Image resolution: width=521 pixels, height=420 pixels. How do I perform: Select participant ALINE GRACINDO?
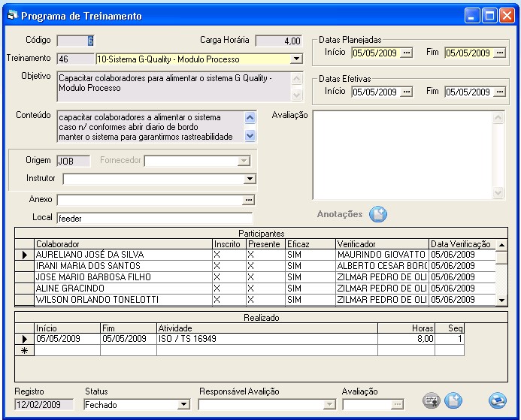point(123,289)
